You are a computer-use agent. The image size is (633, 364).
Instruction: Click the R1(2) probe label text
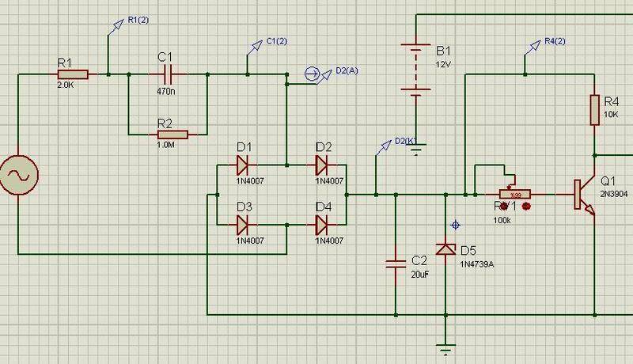pyautogui.click(x=138, y=20)
